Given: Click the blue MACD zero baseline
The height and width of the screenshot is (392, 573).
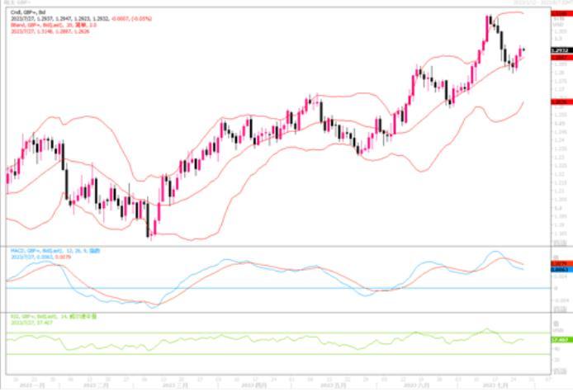Looking at the screenshot, I should point(272,288).
